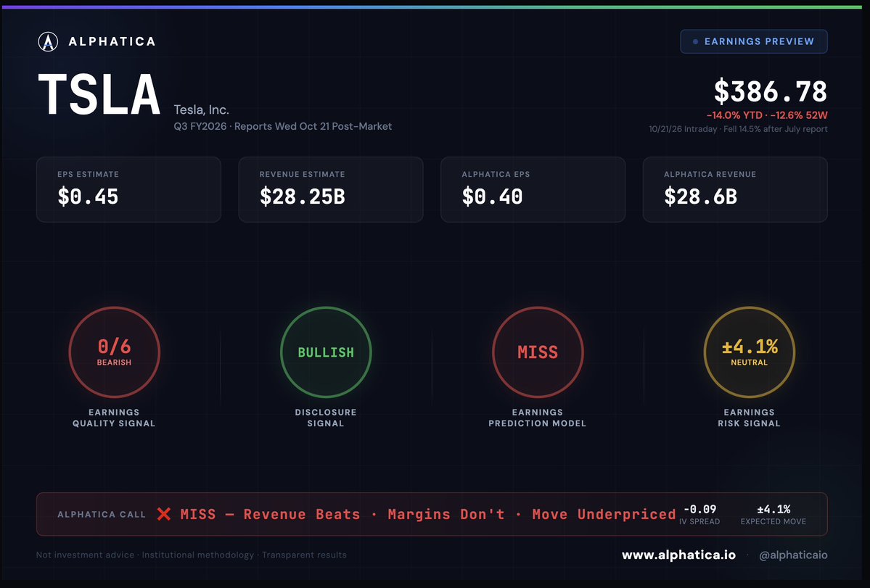The image size is (870, 588).
Task: Select the Alphatica EPS $0.40 card
Action: pyautogui.click(x=533, y=189)
